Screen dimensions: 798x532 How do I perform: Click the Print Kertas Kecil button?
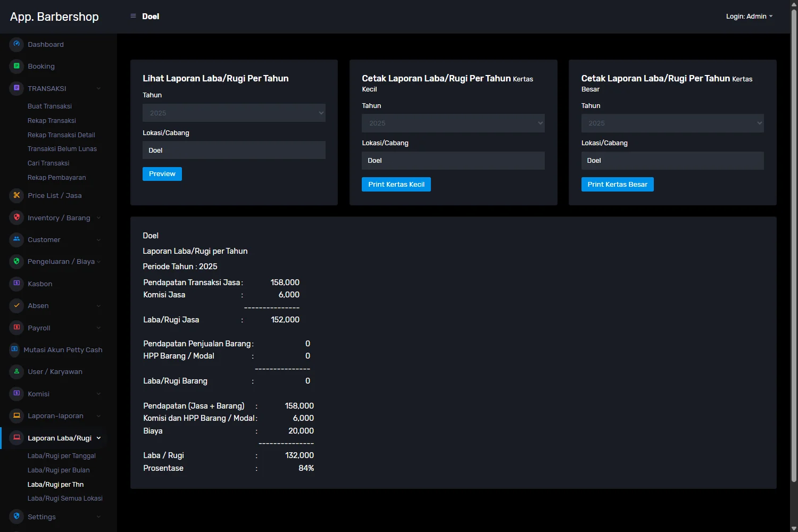tap(396, 184)
